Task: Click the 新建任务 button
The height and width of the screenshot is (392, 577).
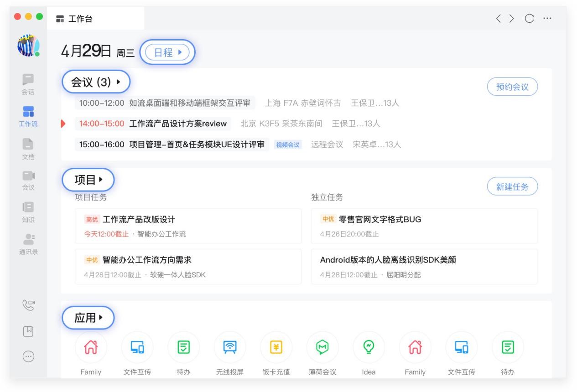Action: pos(512,187)
